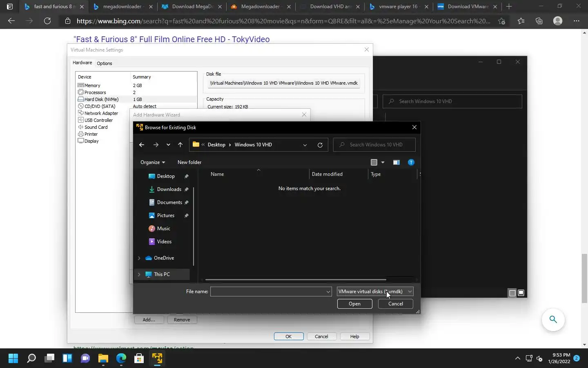Go forward in Browse for Existing Disk dialog
The width and height of the screenshot is (588, 368).
pyautogui.click(x=156, y=145)
